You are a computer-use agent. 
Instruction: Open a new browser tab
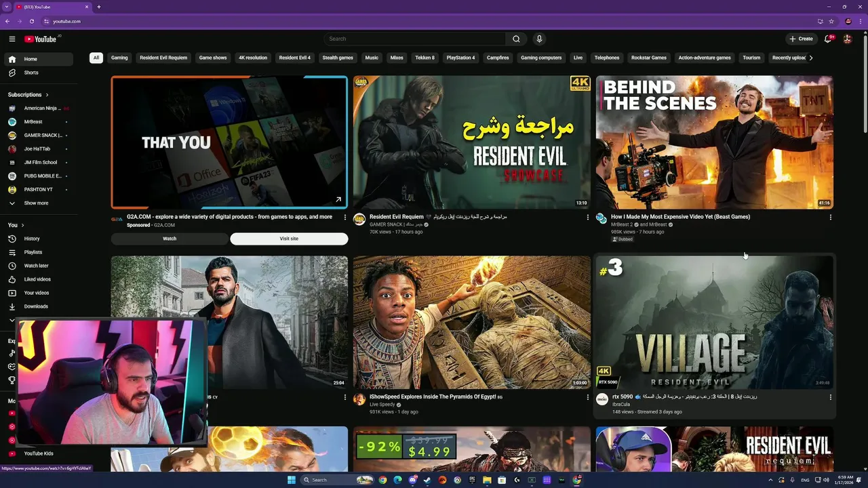pyautogui.click(x=99, y=7)
